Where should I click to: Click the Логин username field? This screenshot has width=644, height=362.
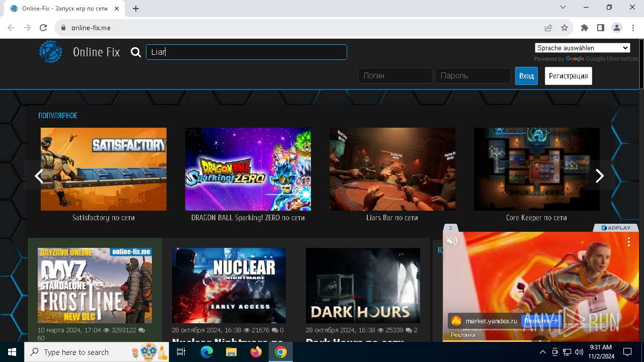[395, 75]
